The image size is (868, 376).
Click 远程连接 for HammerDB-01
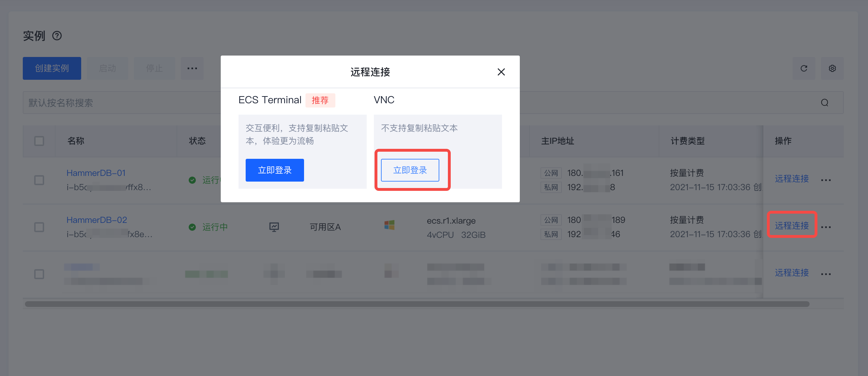[x=792, y=179]
